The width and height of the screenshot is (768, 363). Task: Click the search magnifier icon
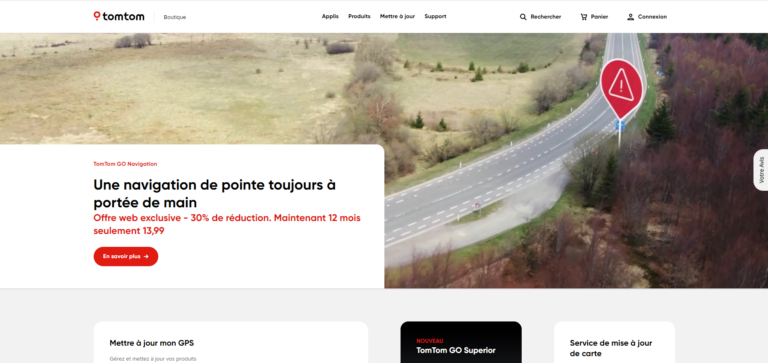pyautogui.click(x=523, y=17)
